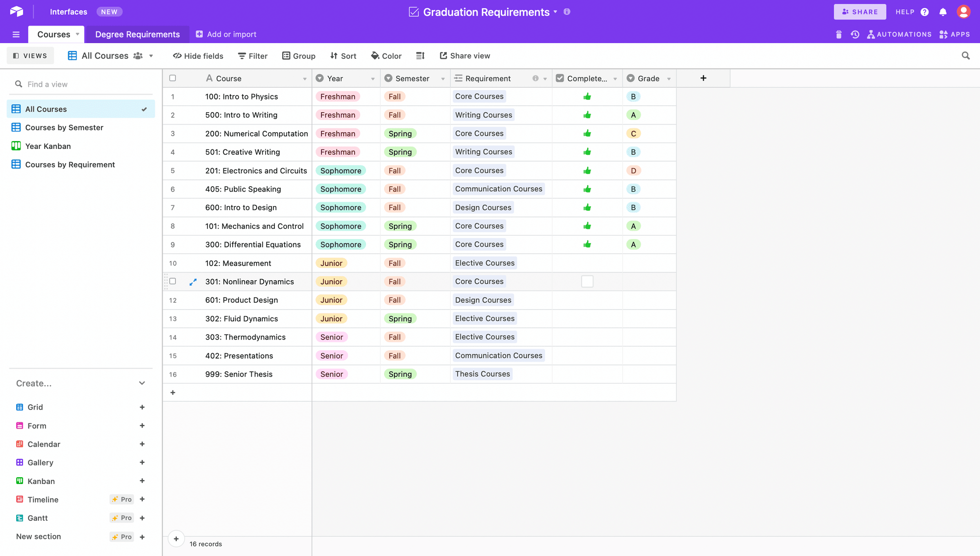Open the base history clock icon

tap(855, 34)
